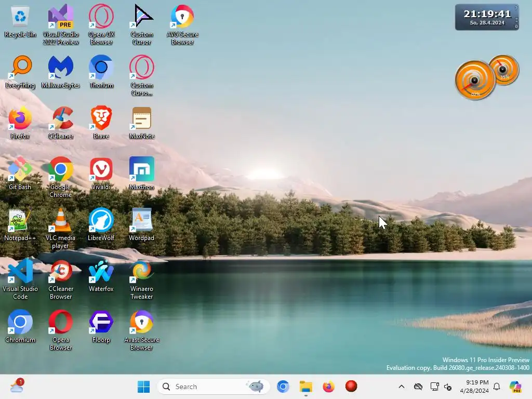
Task: Select the Notepad++ shortcut
Action: [20, 224]
